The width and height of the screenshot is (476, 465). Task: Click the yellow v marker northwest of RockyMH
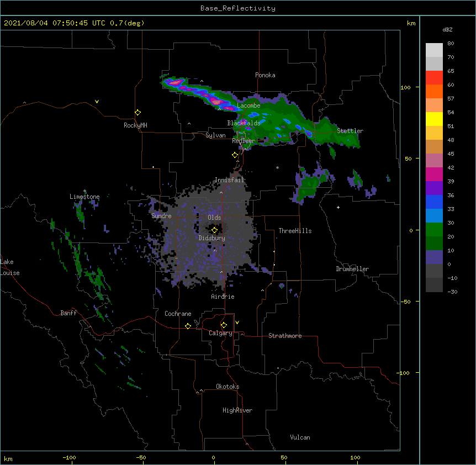pyautogui.click(x=97, y=102)
